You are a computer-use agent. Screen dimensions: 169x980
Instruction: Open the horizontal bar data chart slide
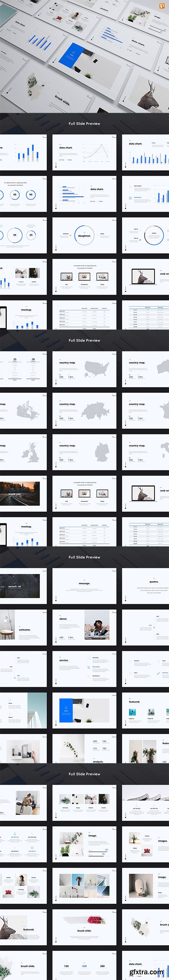[x=84, y=193]
